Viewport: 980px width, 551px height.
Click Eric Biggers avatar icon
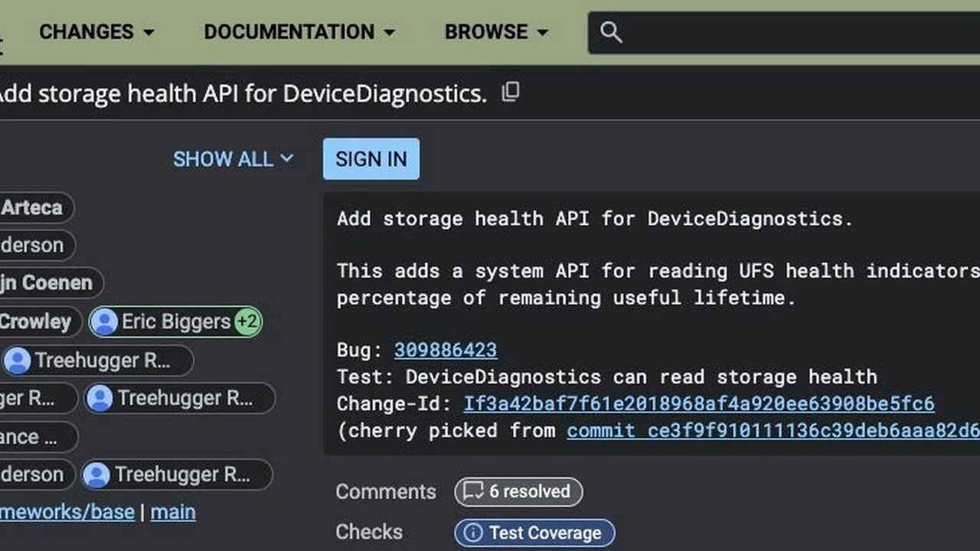(x=105, y=322)
